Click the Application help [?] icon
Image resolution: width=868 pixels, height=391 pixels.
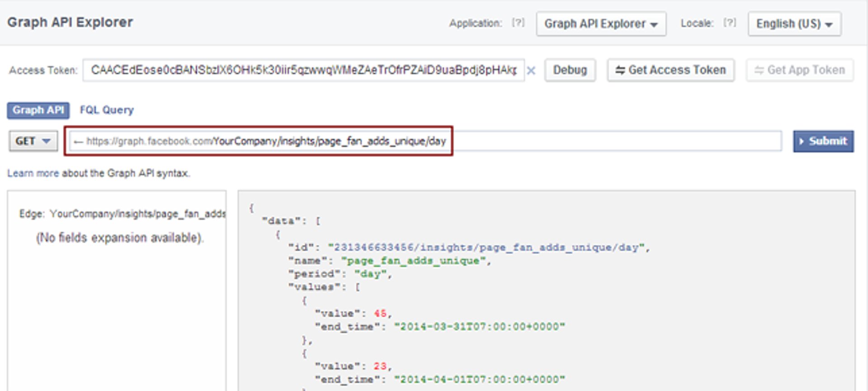click(x=518, y=23)
